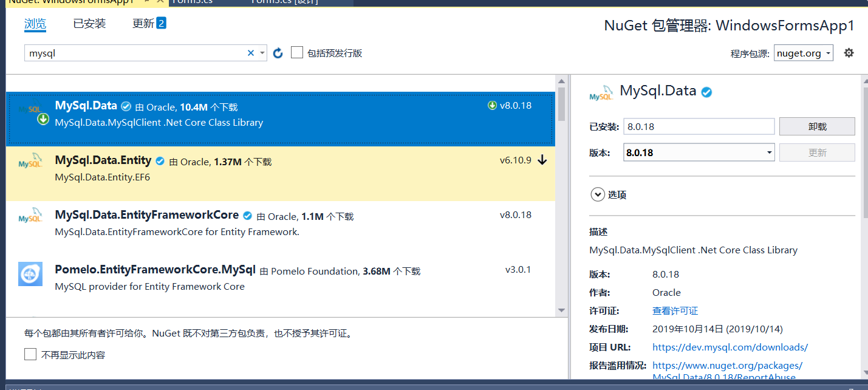Click the MySql.Data logo in details pane
868x390 pixels.
601,94
